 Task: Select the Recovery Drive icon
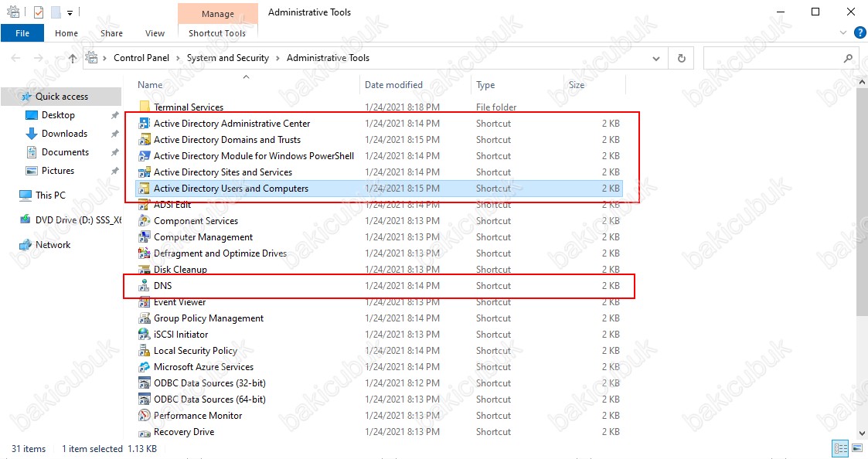point(144,432)
